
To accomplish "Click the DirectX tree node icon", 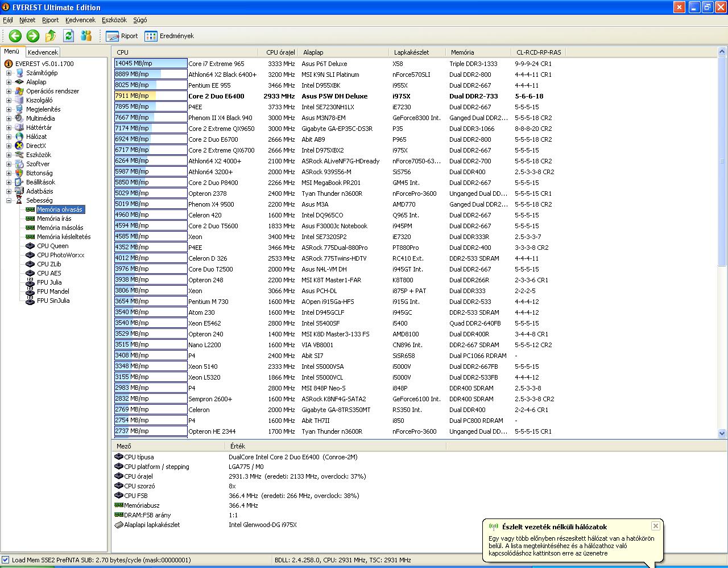I will [19, 146].
